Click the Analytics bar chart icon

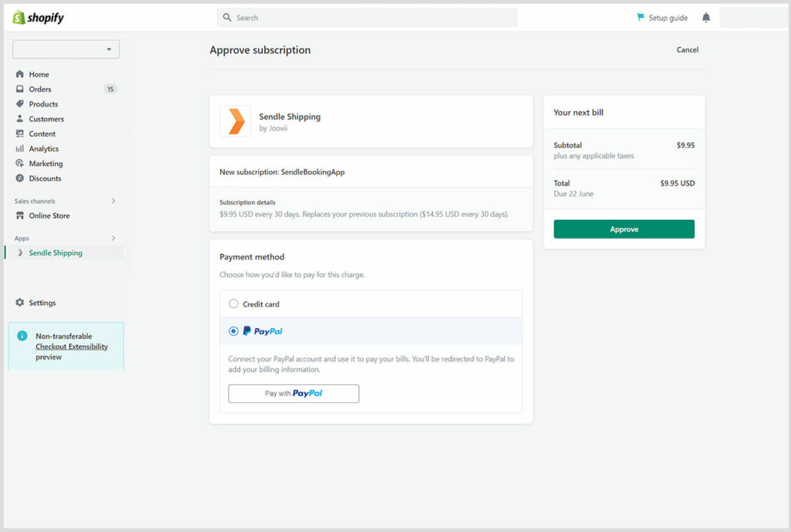pyautogui.click(x=19, y=148)
